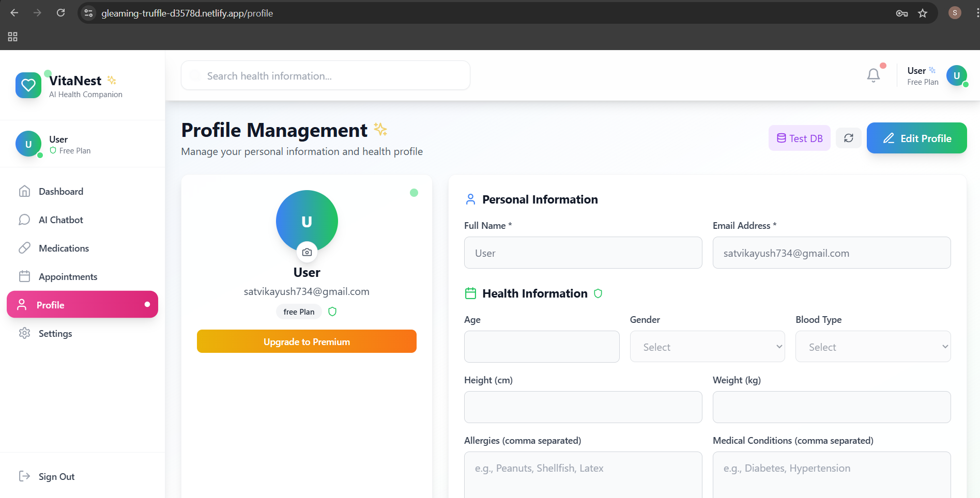Click the password key icon in address bar
Viewport: 980px width, 498px height.
point(902,13)
